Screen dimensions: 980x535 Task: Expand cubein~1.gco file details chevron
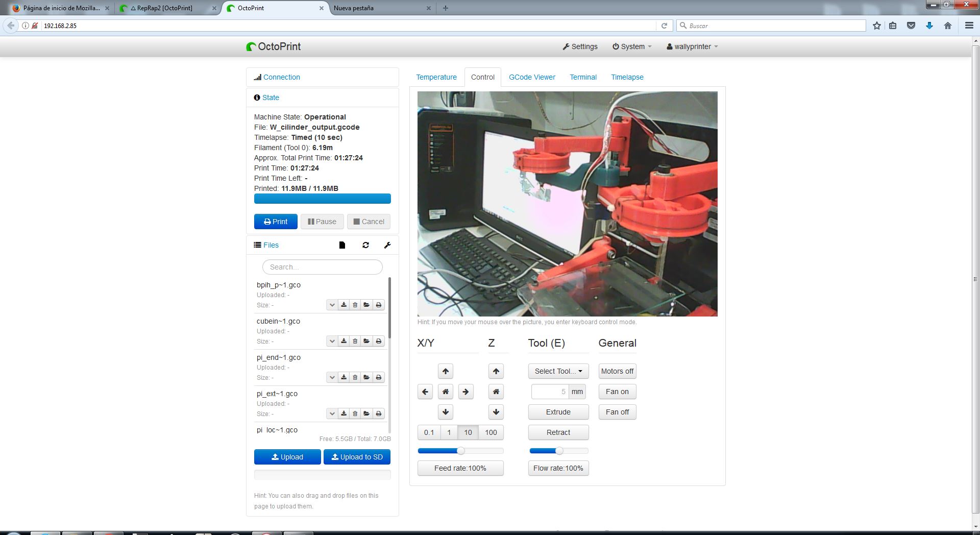(x=332, y=341)
